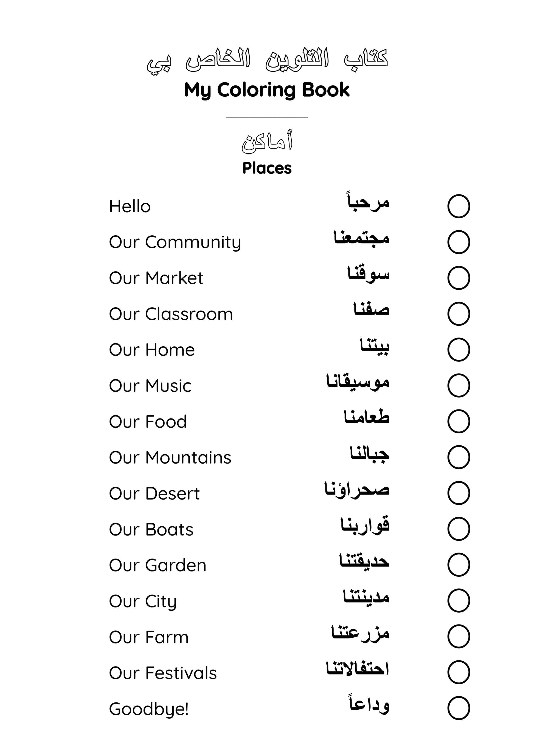Mark the circle for Our Desert

click(458, 493)
